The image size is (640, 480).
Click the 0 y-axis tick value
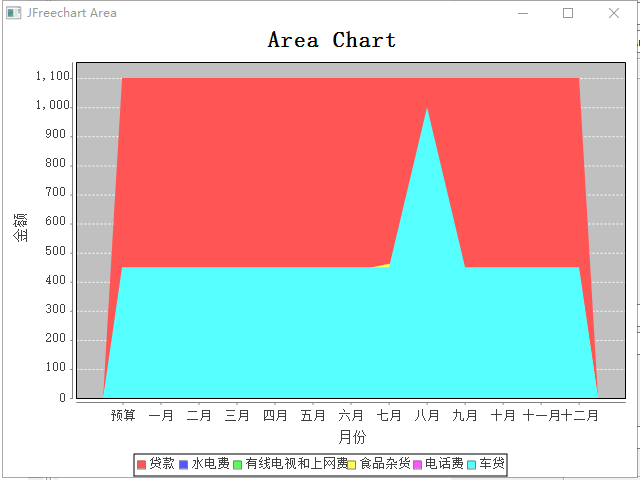click(x=62, y=398)
